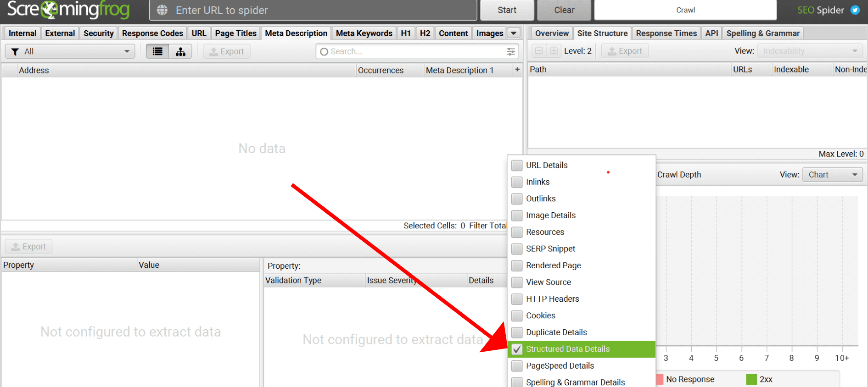Click the Twitter bird icon
Image resolution: width=868 pixels, height=387 pixels.
(855, 10)
